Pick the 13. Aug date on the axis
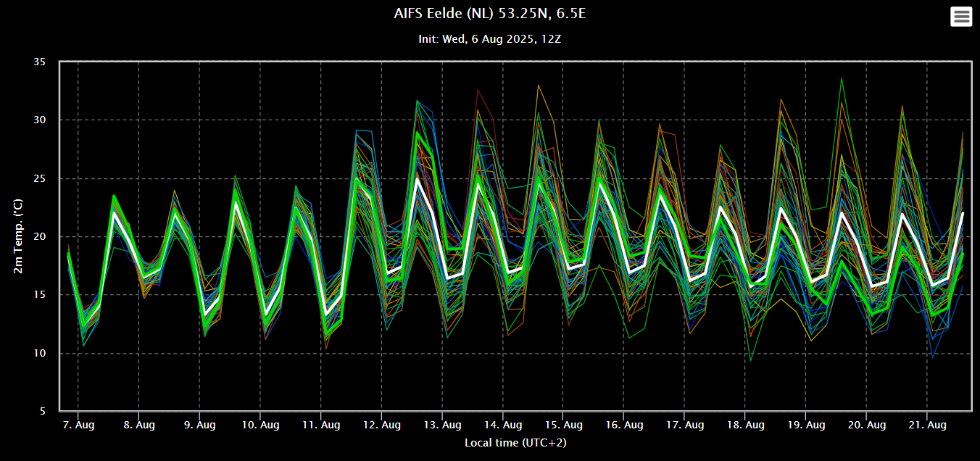Screen dimensions: 980x461 (442, 425)
